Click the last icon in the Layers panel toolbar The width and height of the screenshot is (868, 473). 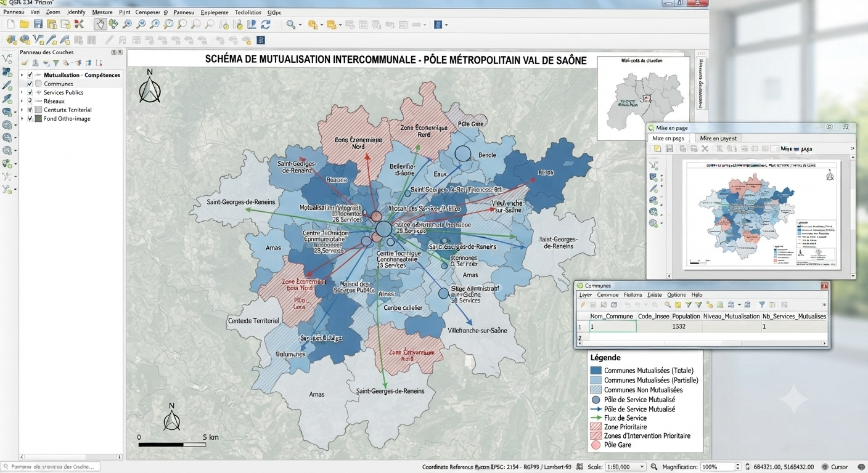(x=97, y=63)
